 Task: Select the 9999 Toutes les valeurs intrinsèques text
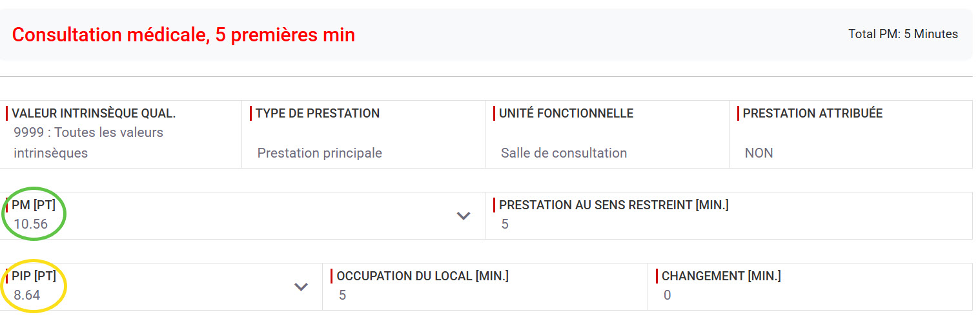point(88,143)
